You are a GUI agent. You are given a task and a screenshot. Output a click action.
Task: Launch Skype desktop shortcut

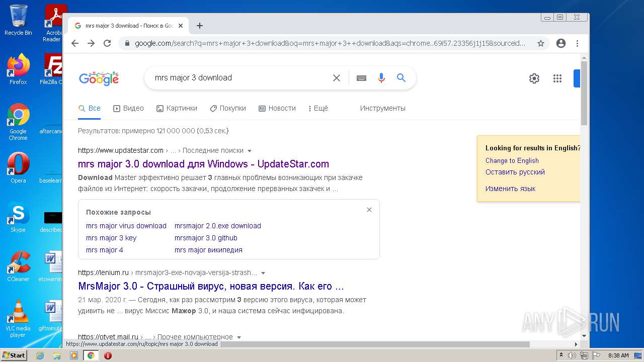click(x=18, y=217)
